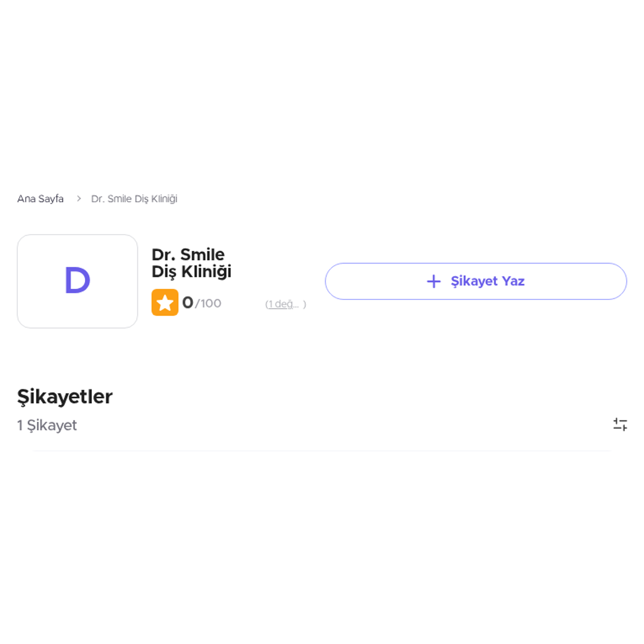Open the Dr. Smile company logo box

[x=77, y=281]
